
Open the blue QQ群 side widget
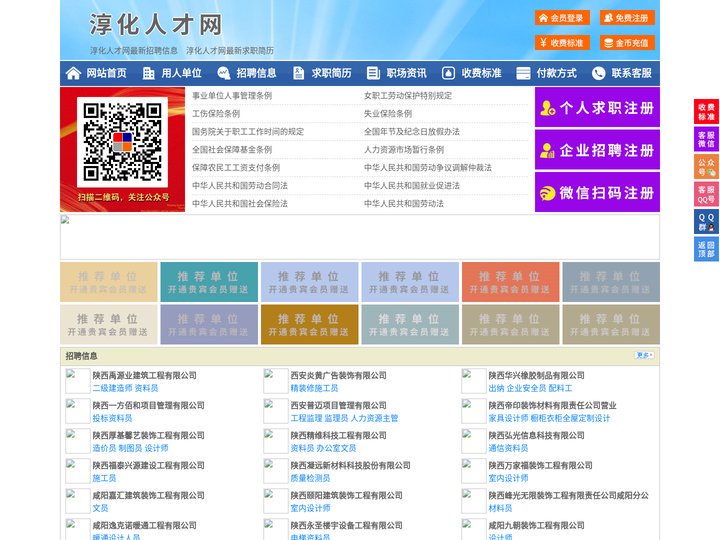(x=706, y=222)
